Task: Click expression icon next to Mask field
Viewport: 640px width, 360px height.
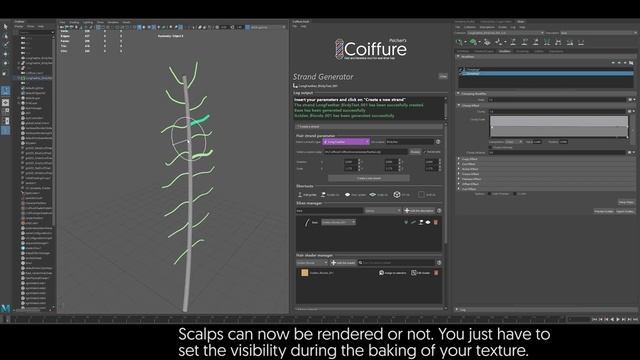Action: pos(631,100)
